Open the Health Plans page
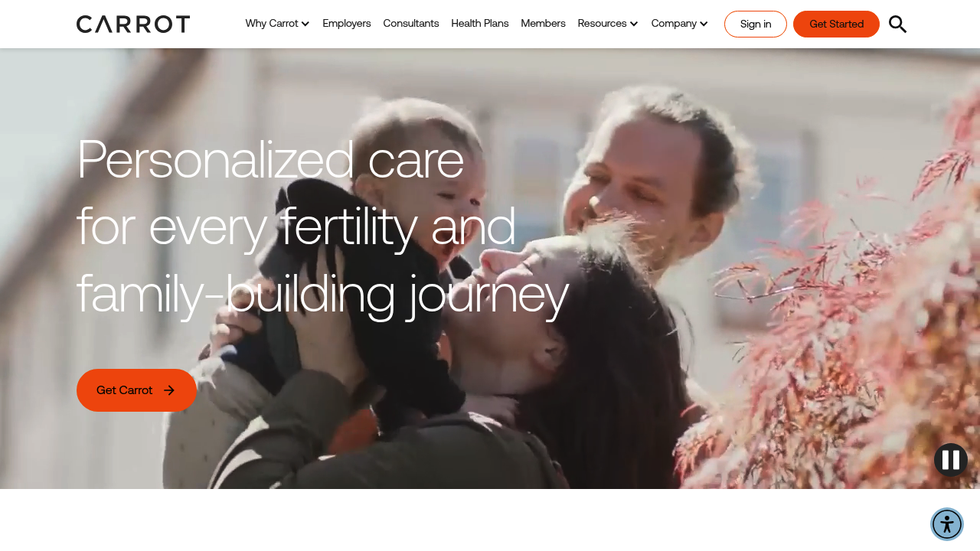 click(x=480, y=23)
